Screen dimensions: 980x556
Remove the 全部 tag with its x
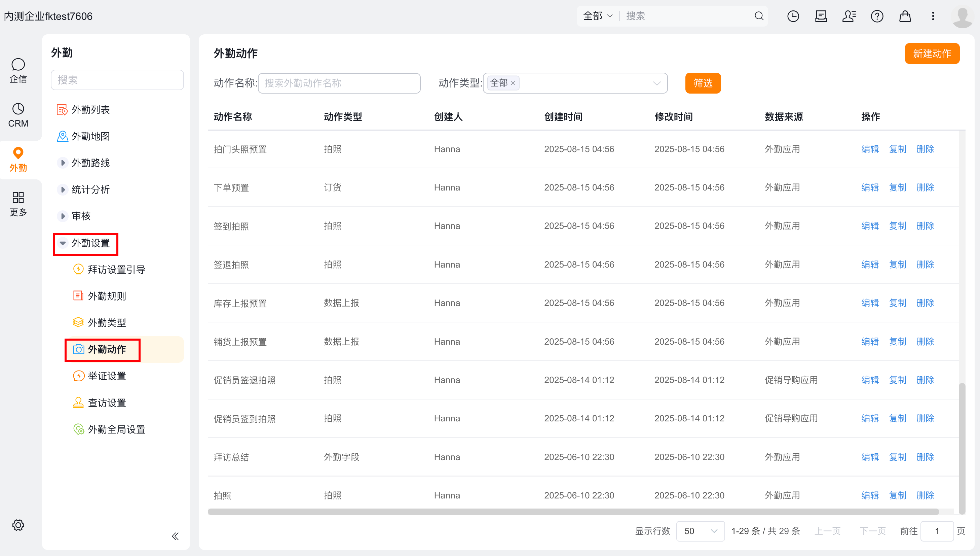pyautogui.click(x=513, y=83)
